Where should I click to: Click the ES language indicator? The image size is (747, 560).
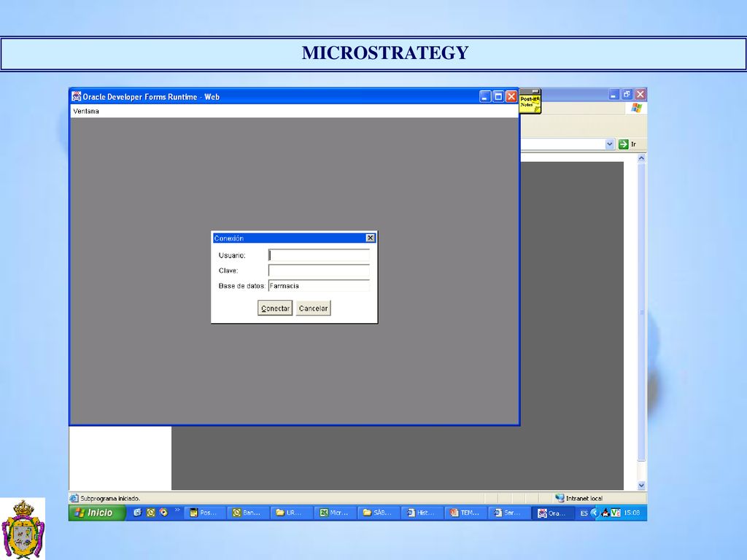pos(584,513)
